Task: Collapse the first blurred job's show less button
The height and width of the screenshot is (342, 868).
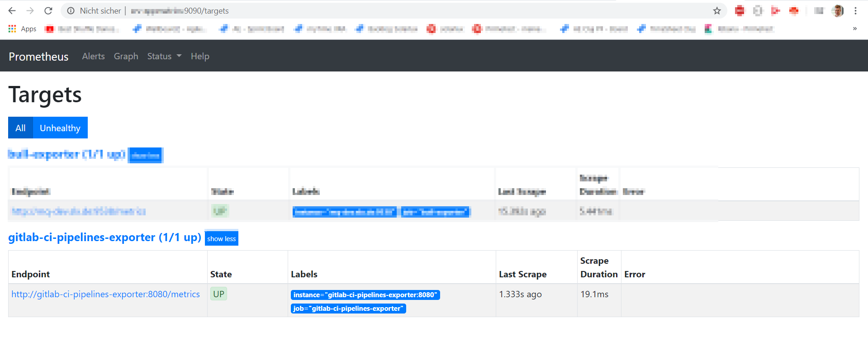Action: (x=145, y=155)
